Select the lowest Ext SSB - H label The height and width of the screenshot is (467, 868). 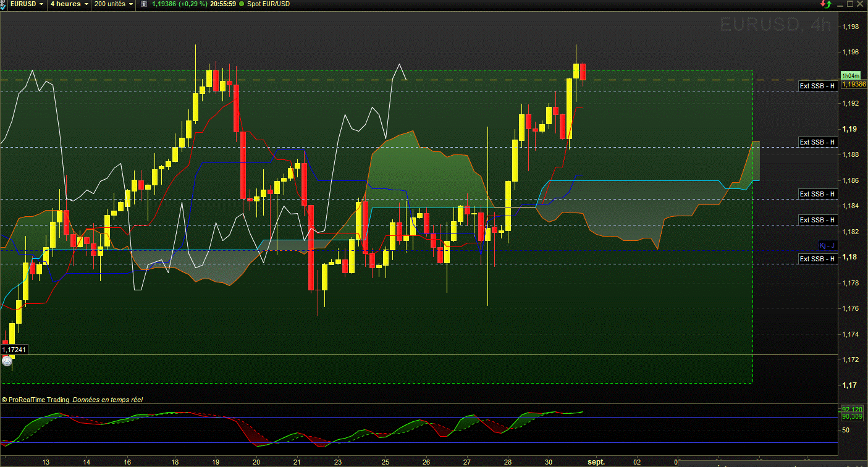[x=817, y=259]
